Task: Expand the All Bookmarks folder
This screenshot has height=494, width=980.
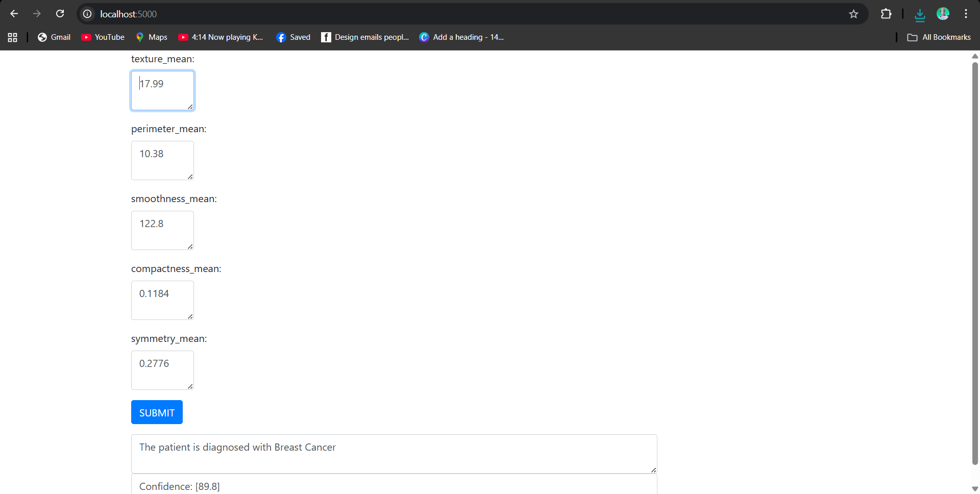Action: point(939,37)
